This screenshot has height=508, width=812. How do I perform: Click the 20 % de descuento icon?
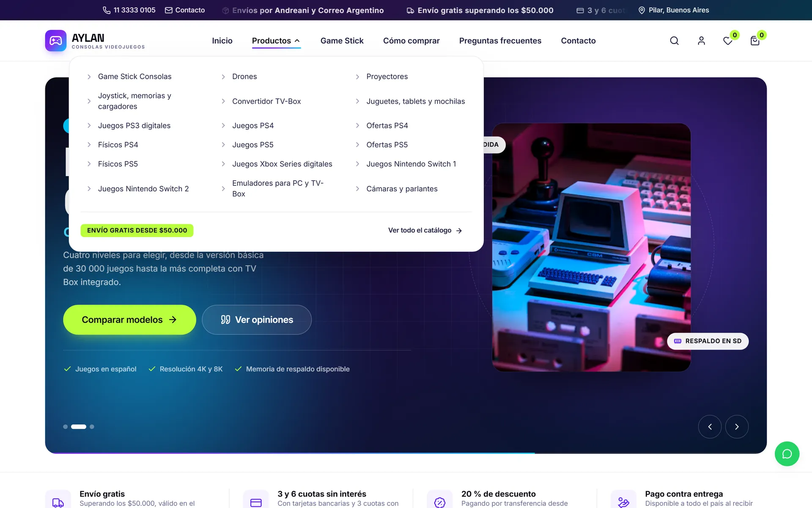440,502
